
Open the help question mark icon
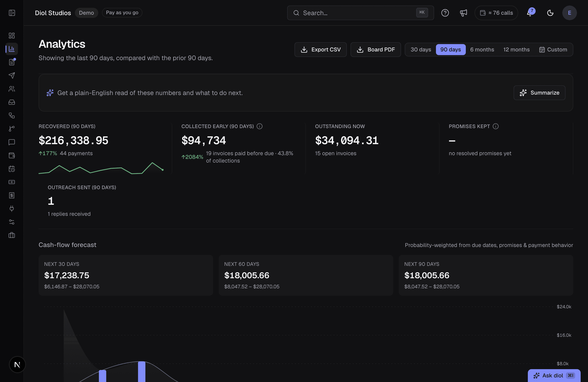[445, 13]
